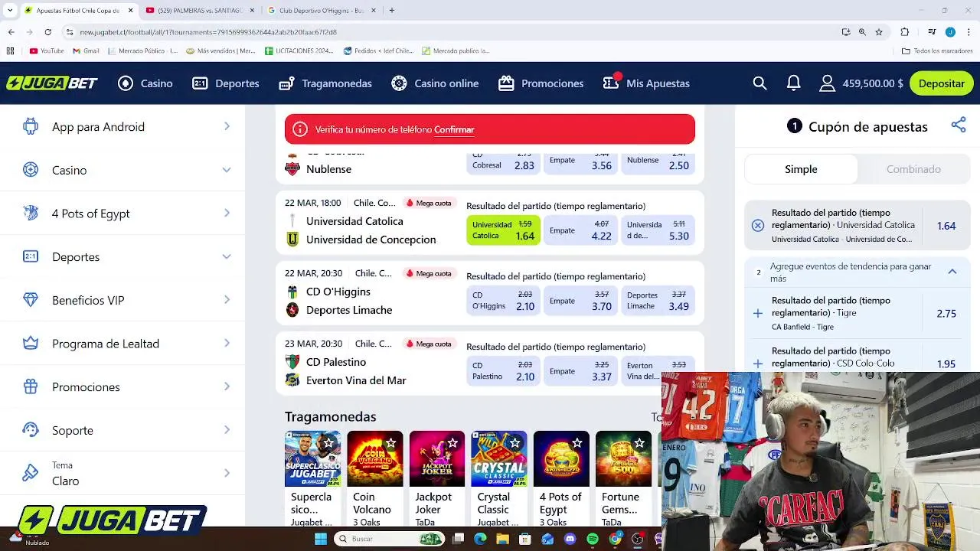Collapse the trending events suggestion section

pos(952,272)
